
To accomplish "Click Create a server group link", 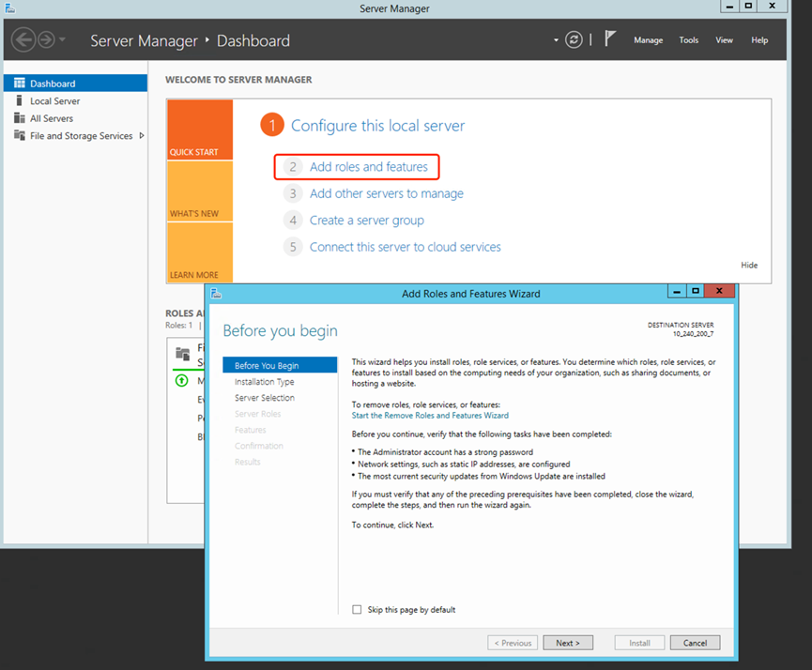I will 367,221.
